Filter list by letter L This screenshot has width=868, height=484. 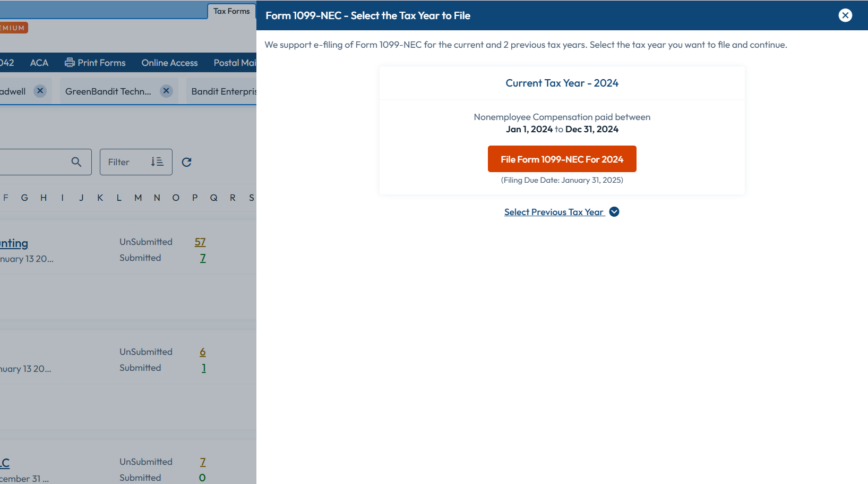click(x=119, y=198)
